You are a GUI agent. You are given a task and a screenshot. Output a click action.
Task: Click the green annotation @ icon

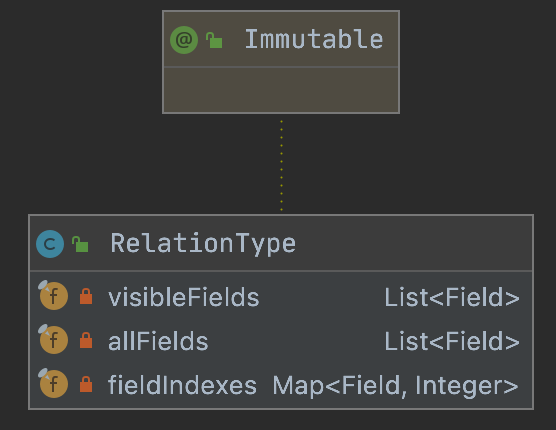pos(184,40)
